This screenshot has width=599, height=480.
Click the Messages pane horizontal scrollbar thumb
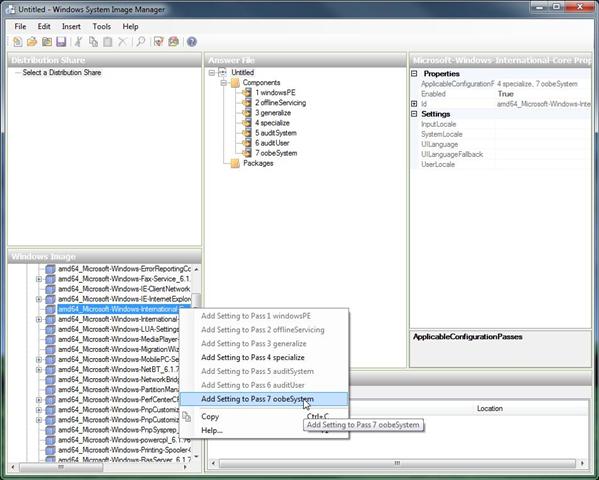(x=397, y=463)
